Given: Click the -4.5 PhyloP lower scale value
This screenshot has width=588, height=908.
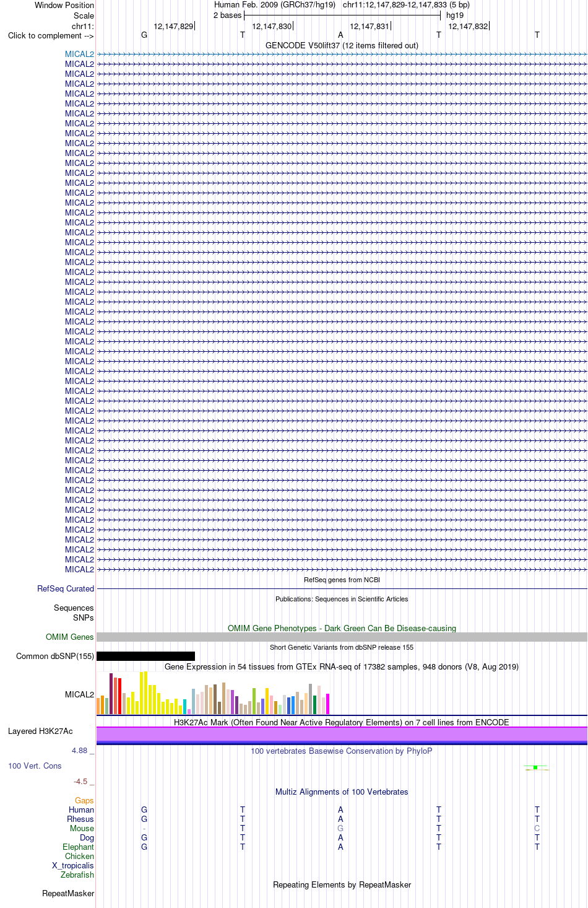Looking at the screenshot, I should pyautogui.click(x=80, y=781).
